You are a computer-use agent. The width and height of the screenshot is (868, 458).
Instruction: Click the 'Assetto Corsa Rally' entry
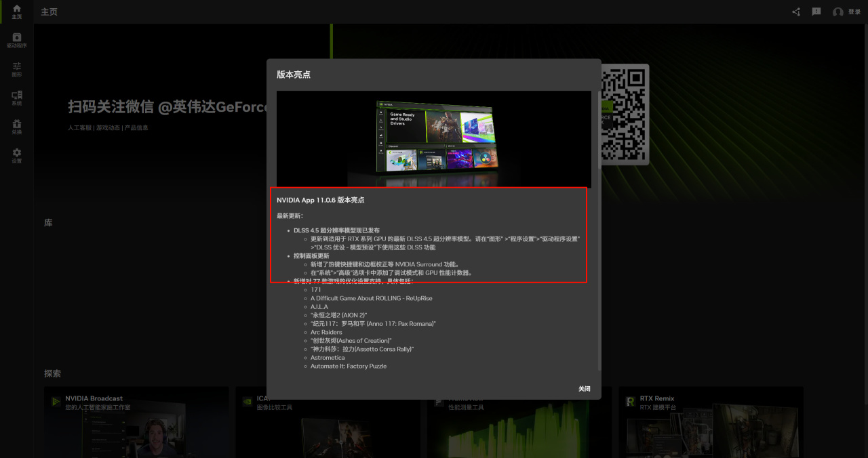[362, 349]
